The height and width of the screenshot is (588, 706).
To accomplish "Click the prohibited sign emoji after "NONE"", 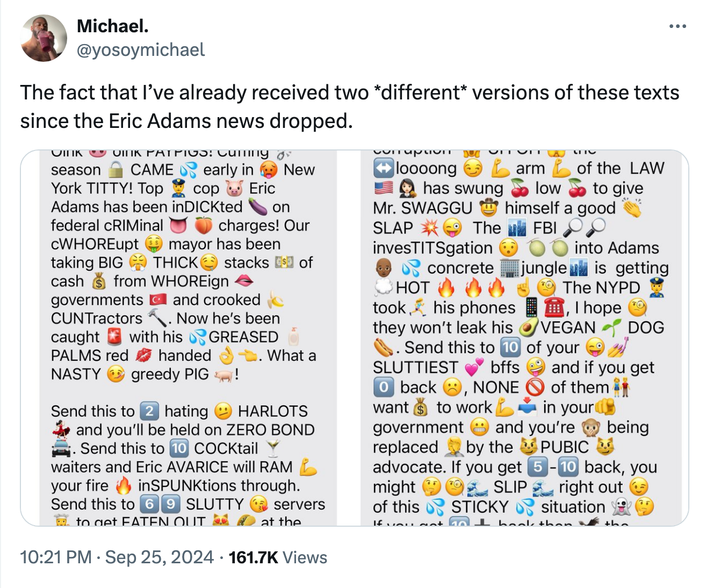I will pyautogui.click(x=535, y=388).
